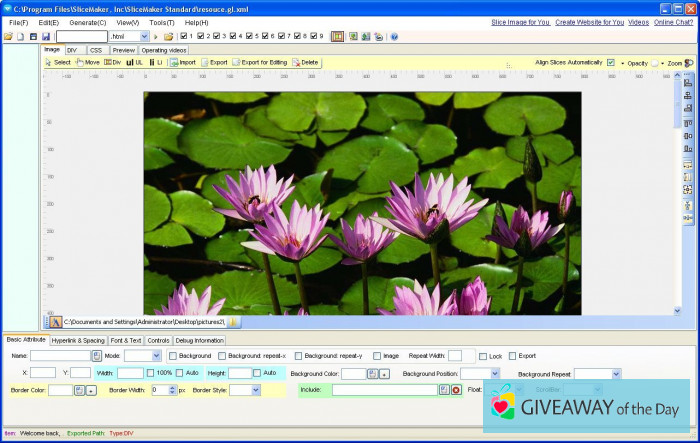Click the Zoom magnifier icon
This screenshot has width=700, height=443.
coord(688,63)
